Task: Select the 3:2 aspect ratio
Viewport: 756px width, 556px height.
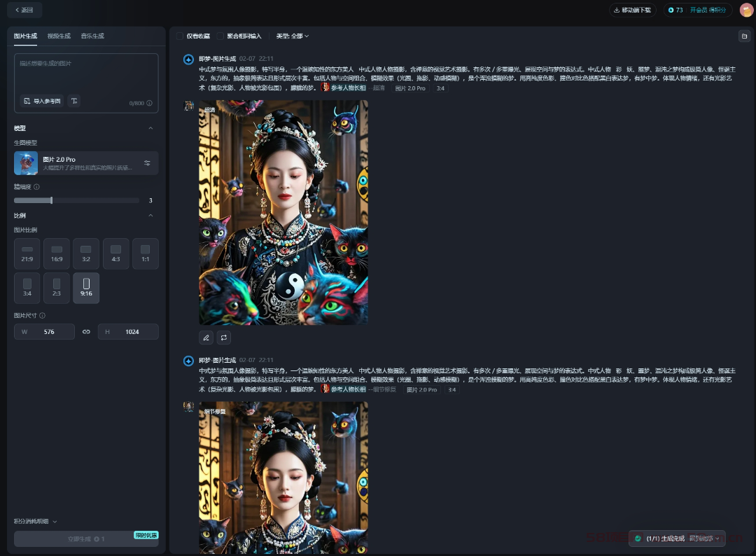Action: coord(86,253)
